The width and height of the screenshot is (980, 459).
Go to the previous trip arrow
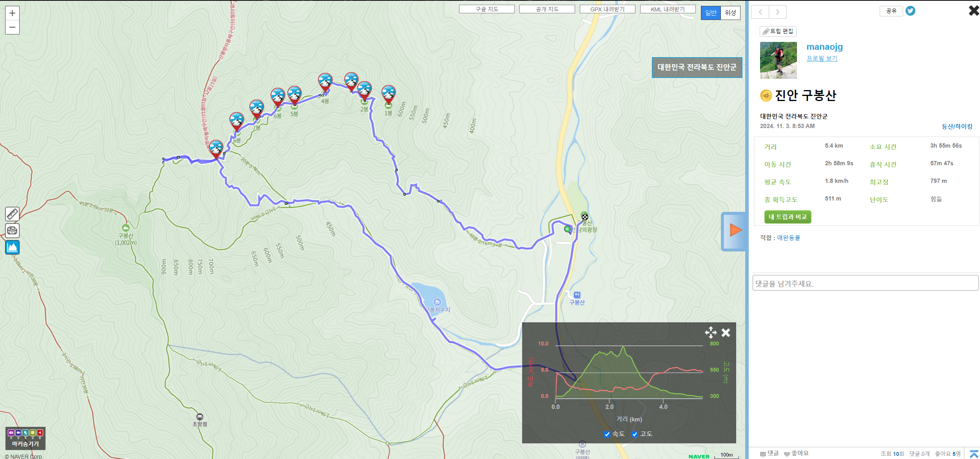pyautogui.click(x=760, y=12)
